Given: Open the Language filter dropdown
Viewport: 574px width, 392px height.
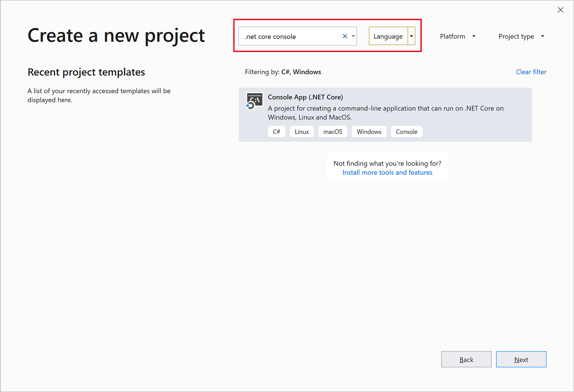Looking at the screenshot, I should (x=388, y=36).
